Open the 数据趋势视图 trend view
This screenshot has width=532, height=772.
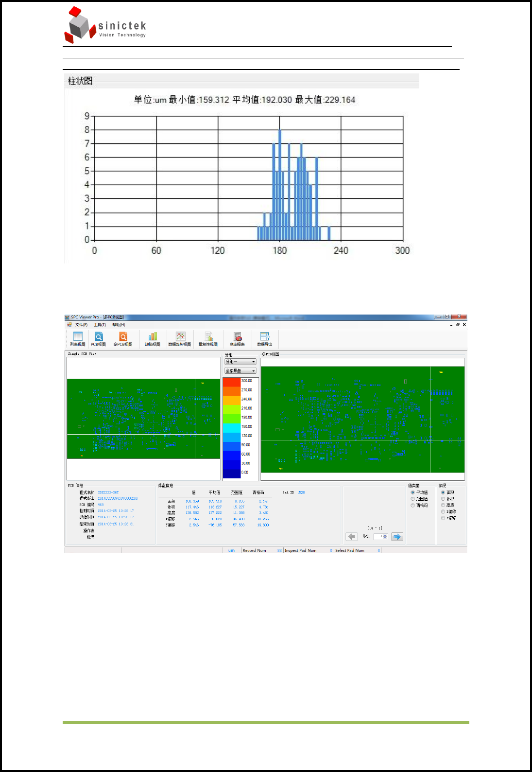[x=180, y=339]
